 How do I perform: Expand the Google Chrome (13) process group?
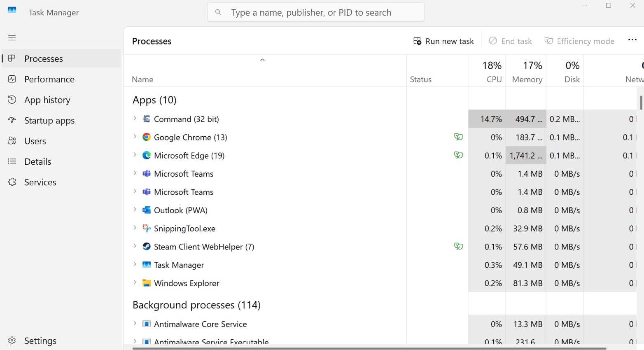(x=135, y=136)
